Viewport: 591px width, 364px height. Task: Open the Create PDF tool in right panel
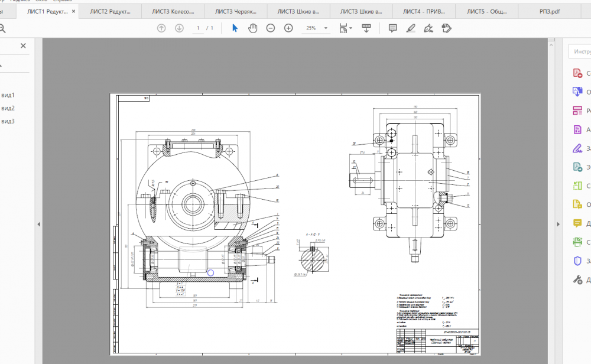(577, 73)
